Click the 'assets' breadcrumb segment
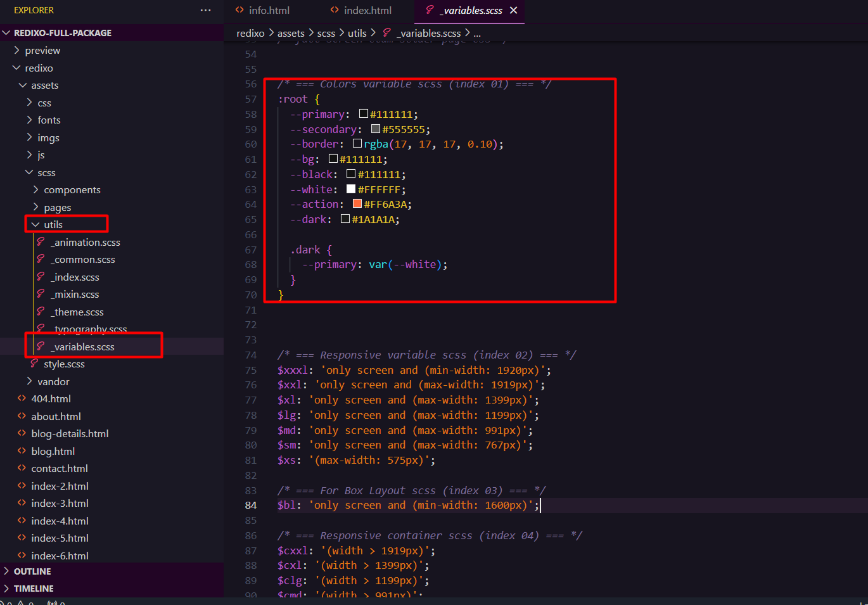 point(291,33)
